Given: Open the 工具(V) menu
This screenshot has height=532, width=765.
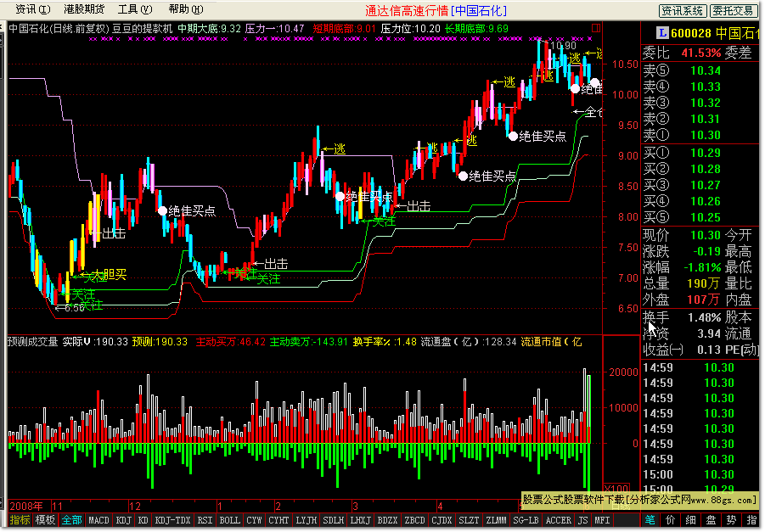Looking at the screenshot, I should [135, 9].
